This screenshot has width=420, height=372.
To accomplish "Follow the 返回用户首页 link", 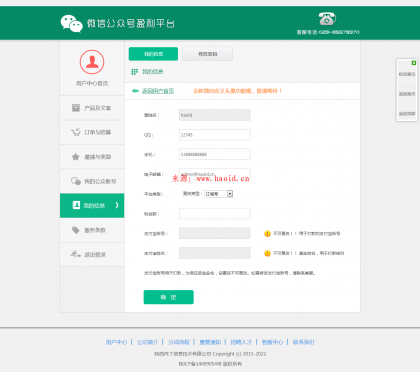I will tap(158, 91).
